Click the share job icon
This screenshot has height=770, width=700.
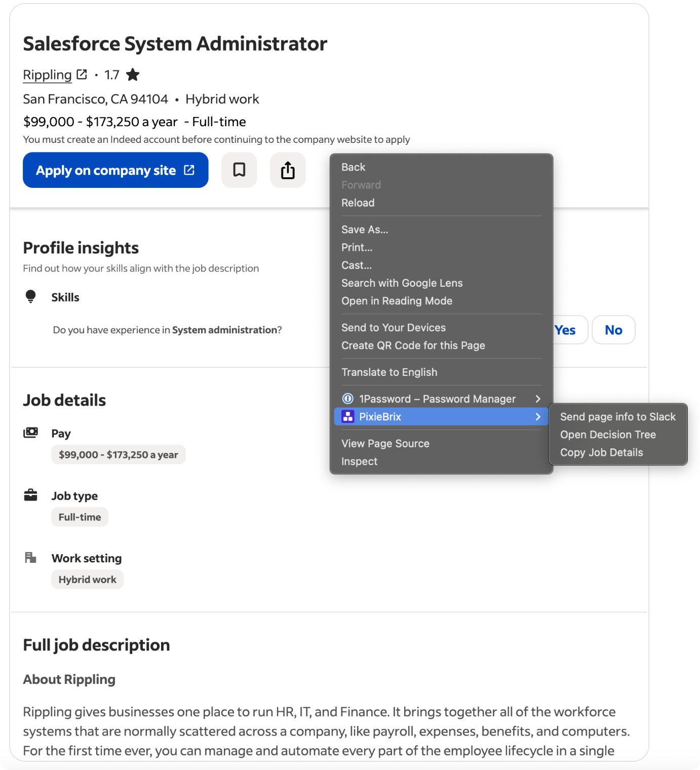(x=288, y=170)
